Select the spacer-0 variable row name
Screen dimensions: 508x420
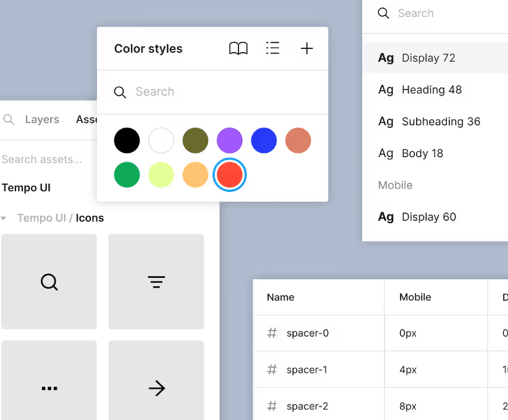[308, 333]
